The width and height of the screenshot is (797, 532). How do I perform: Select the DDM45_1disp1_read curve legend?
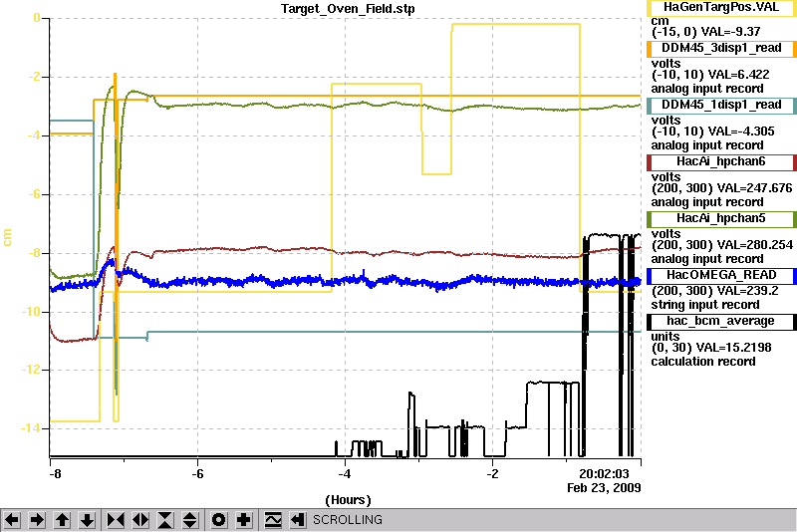point(721,106)
